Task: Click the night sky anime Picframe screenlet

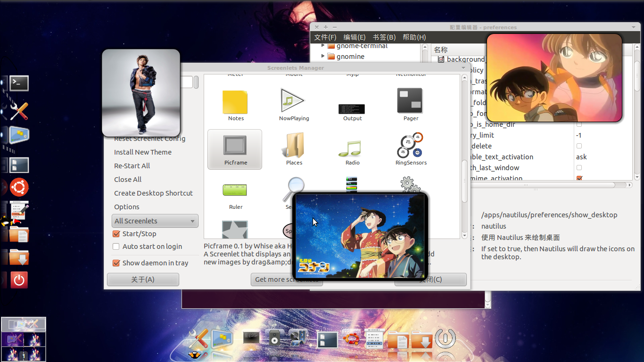Action: click(x=360, y=236)
